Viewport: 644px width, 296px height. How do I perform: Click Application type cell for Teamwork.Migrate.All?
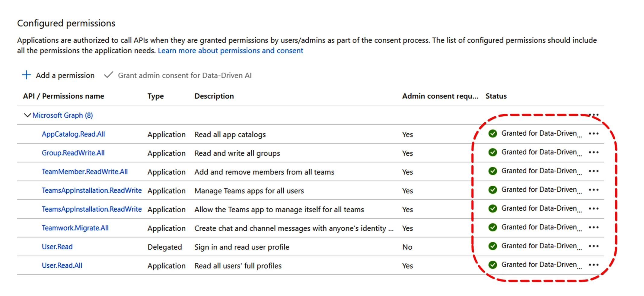click(x=166, y=228)
